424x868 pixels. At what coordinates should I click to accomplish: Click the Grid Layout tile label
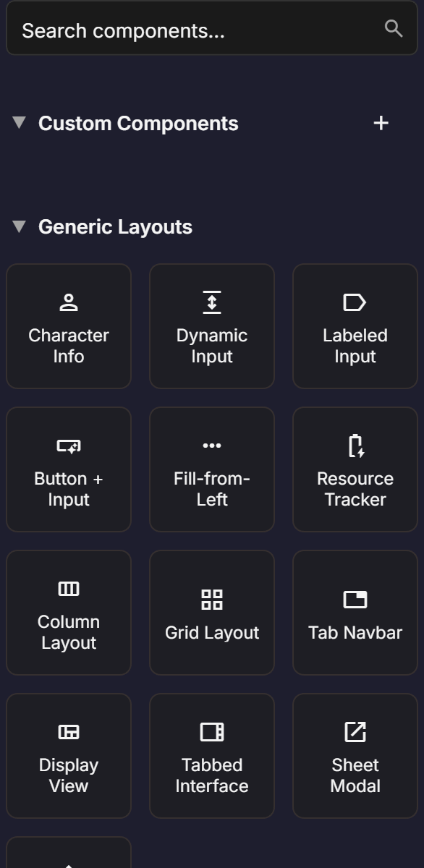[211, 632]
